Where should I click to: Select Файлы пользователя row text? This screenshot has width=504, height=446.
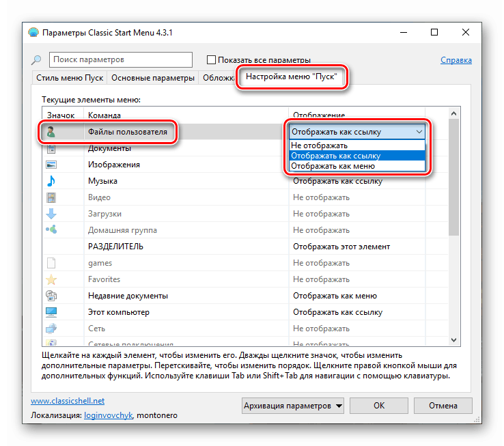click(x=128, y=132)
